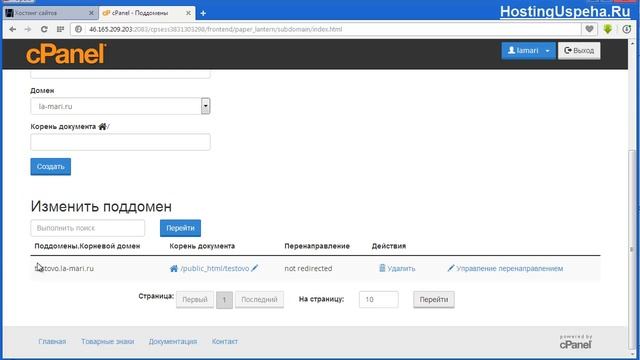Click the green download arrow icon
This screenshot has width=640, height=360.
(x=608, y=29)
